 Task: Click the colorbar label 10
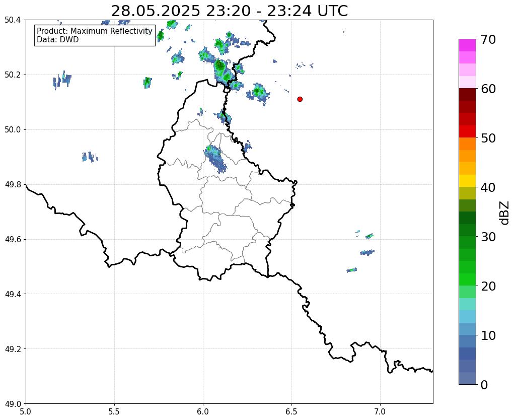[x=488, y=335]
